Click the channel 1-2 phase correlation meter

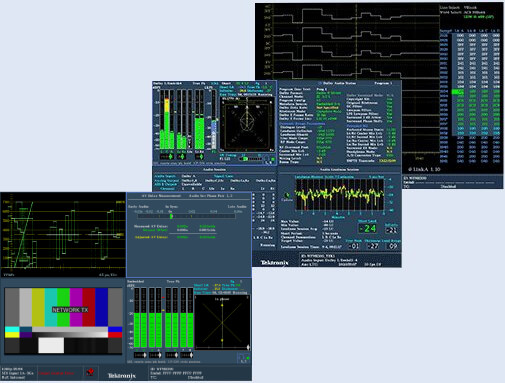pyautogui.click(x=139, y=355)
